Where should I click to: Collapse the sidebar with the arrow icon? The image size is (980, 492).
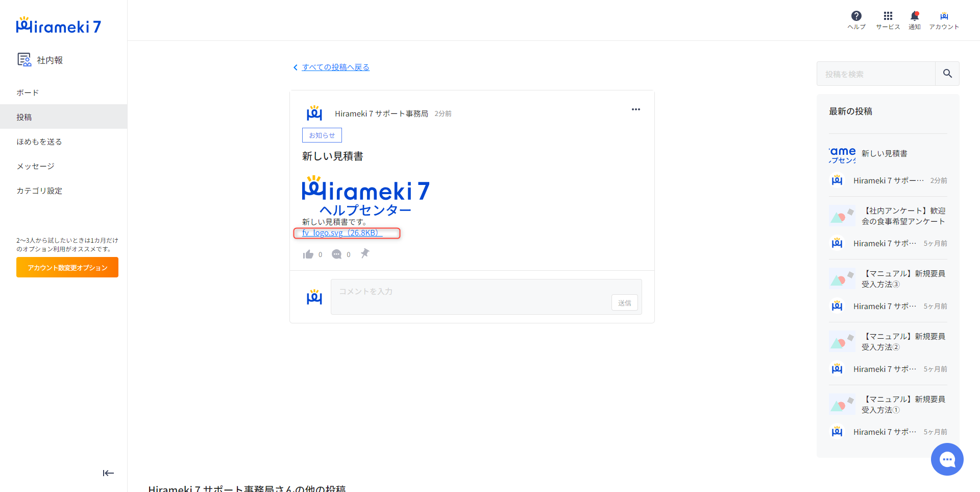pyautogui.click(x=108, y=473)
